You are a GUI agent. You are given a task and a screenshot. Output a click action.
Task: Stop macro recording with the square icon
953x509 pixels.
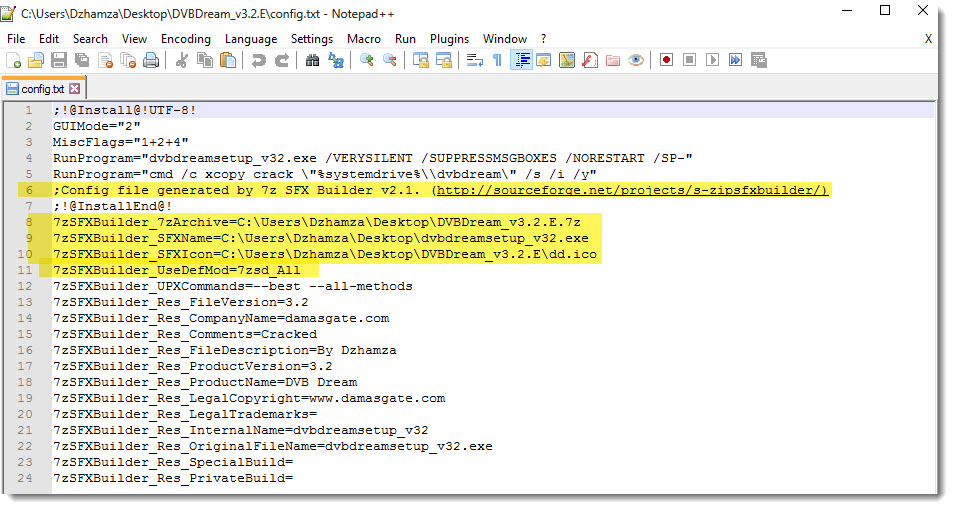[689, 60]
